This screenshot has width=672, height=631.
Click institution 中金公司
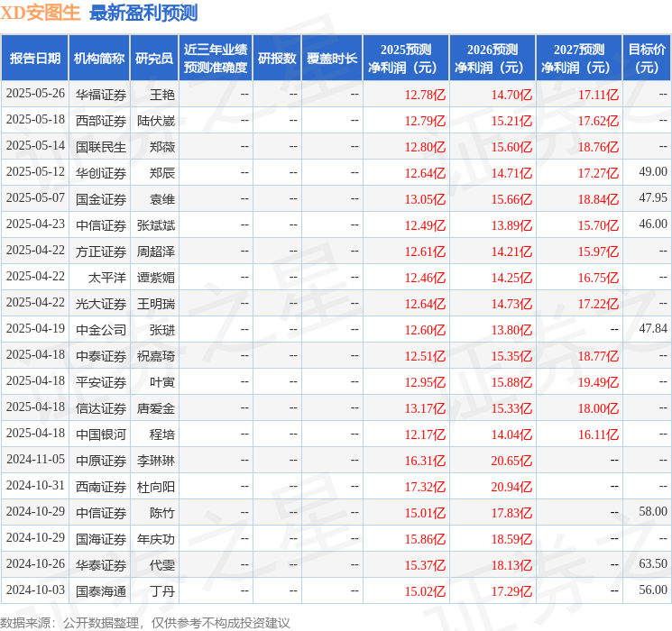tap(101, 330)
